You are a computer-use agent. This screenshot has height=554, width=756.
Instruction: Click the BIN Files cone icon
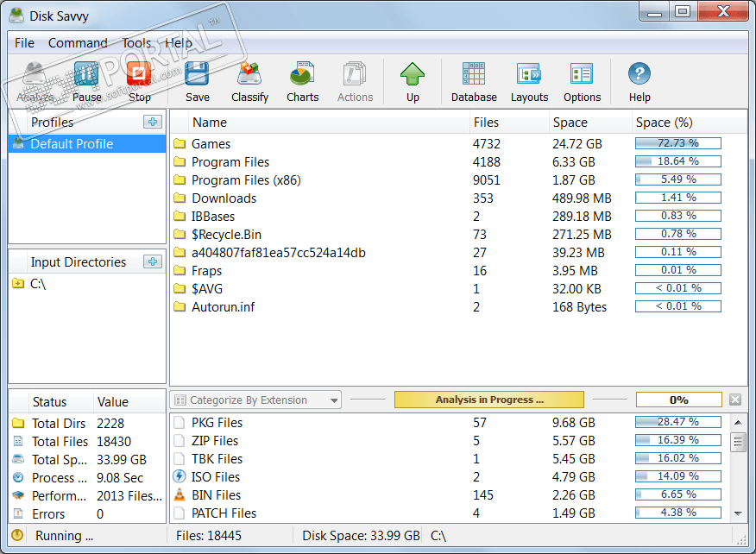180,494
